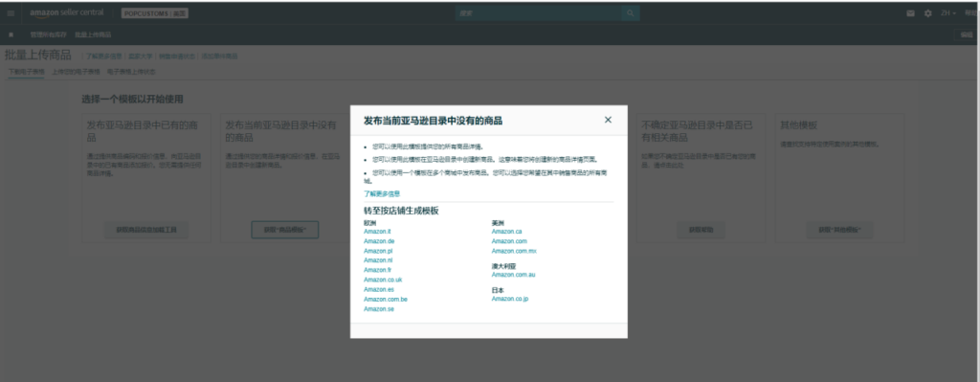This screenshot has height=382, width=980.
Task: Click the 批量上传商品 page title
Action: [x=38, y=55]
